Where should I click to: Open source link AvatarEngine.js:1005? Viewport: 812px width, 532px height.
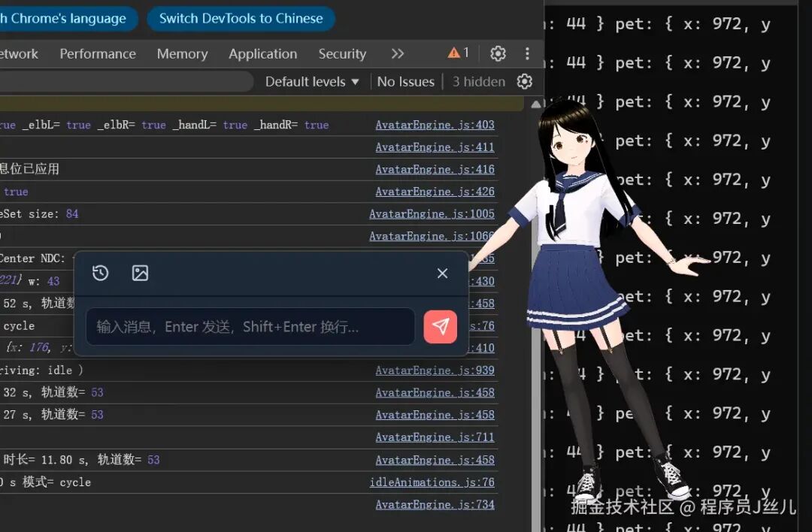(432, 213)
